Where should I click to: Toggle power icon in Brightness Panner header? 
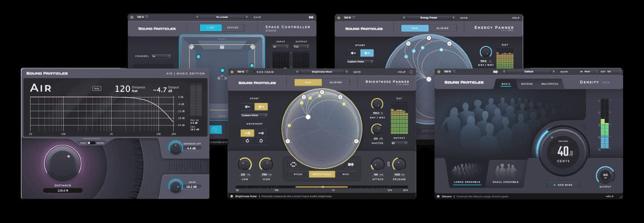pyautogui.click(x=233, y=71)
